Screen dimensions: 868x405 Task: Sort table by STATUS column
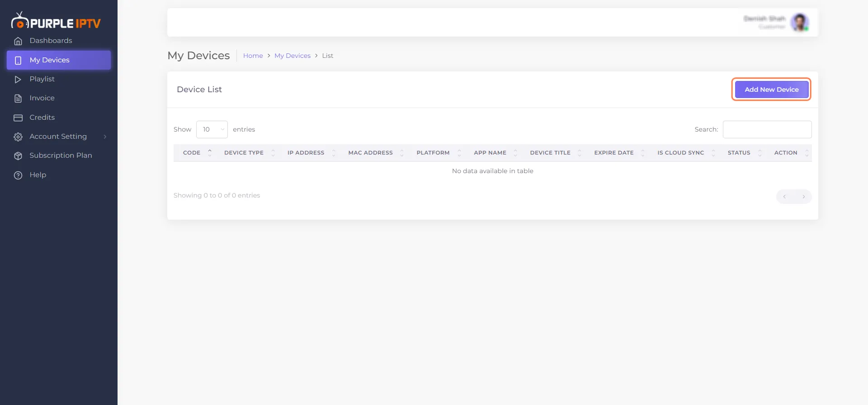pos(742,153)
